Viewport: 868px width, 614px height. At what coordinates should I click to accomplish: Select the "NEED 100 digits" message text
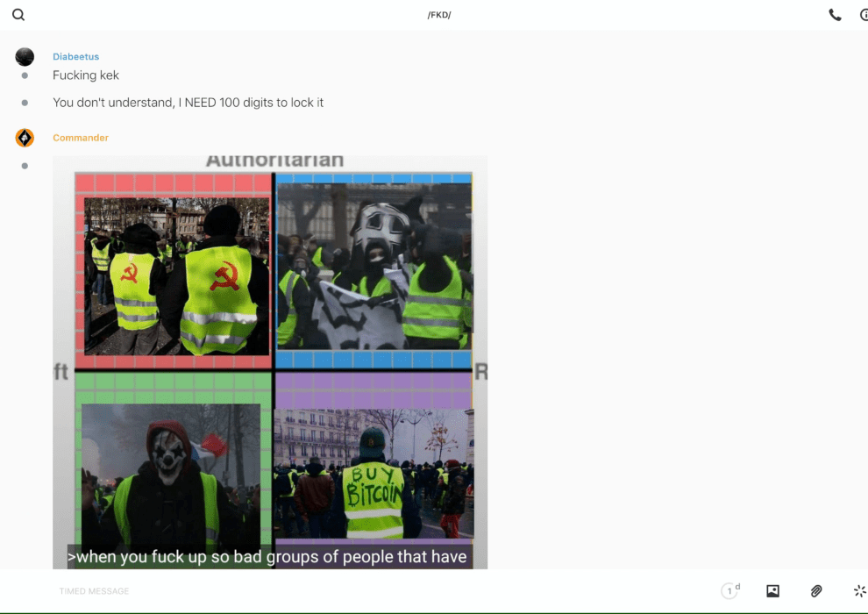pos(188,103)
